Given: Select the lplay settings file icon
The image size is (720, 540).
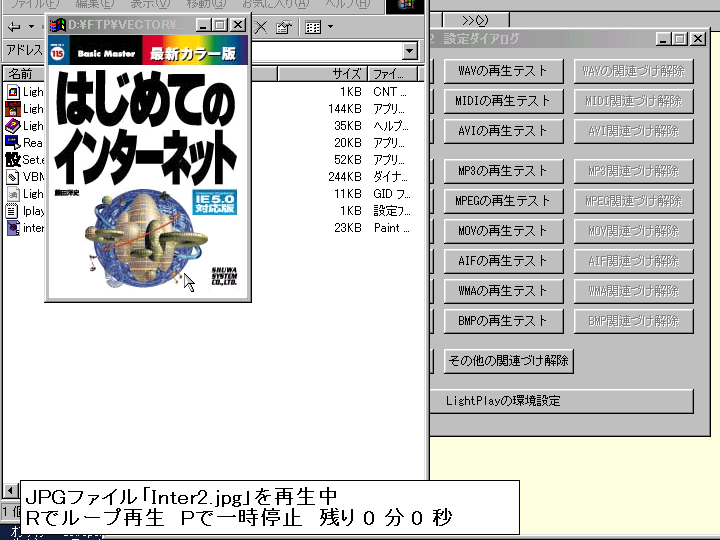Looking at the screenshot, I should (13, 211).
